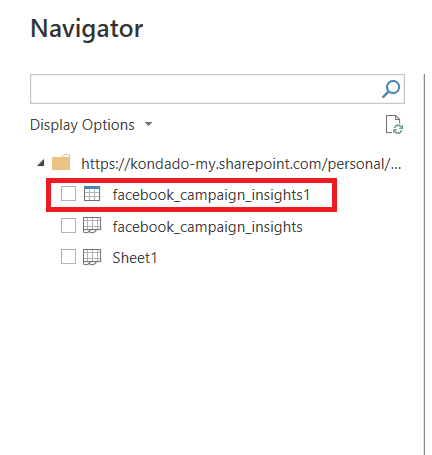Click the worksheet icon next to Sheet1

[x=92, y=257]
